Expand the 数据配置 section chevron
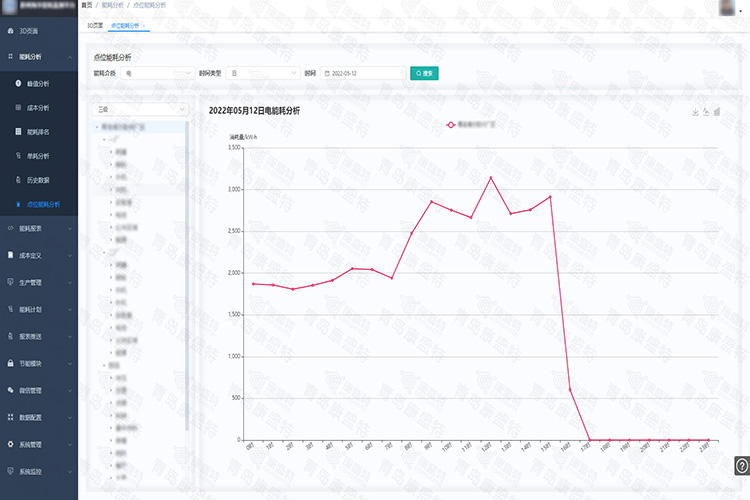 70,418
